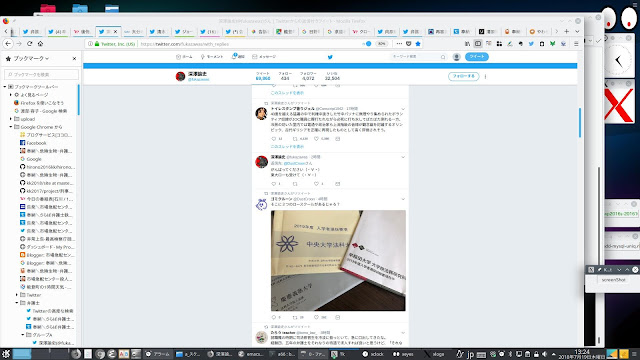Open モーメント in Twitter navigation
This screenshot has width=640, height=360.
click(x=212, y=57)
